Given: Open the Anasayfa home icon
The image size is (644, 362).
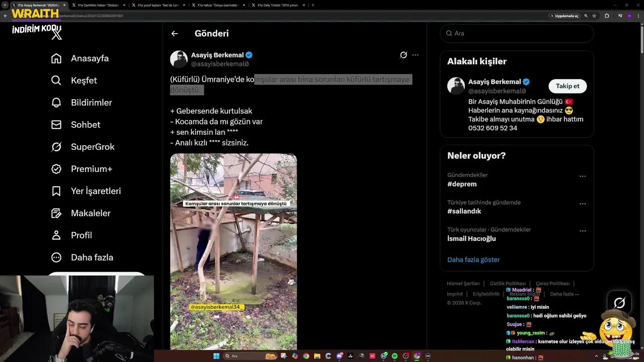Looking at the screenshot, I should [56, 58].
